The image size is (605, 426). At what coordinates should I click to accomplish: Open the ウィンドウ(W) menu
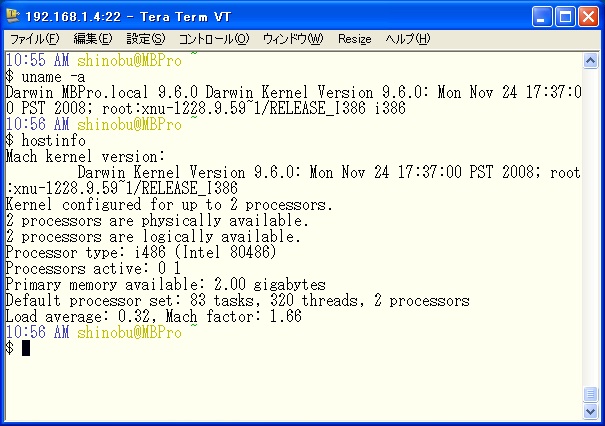(293, 39)
